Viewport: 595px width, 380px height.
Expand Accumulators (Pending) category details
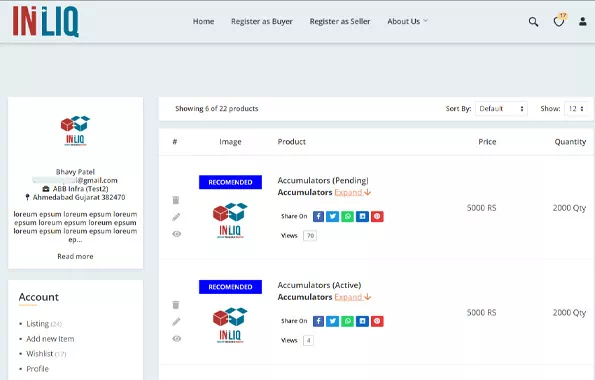[353, 192]
